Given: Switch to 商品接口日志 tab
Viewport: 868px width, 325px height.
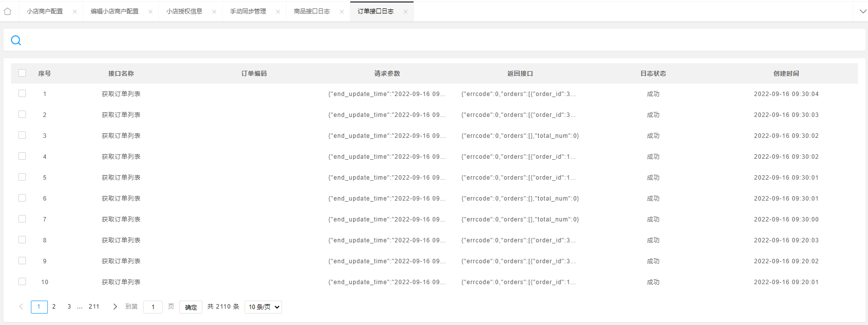Looking at the screenshot, I should pyautogui.click(x=312, y=11).
